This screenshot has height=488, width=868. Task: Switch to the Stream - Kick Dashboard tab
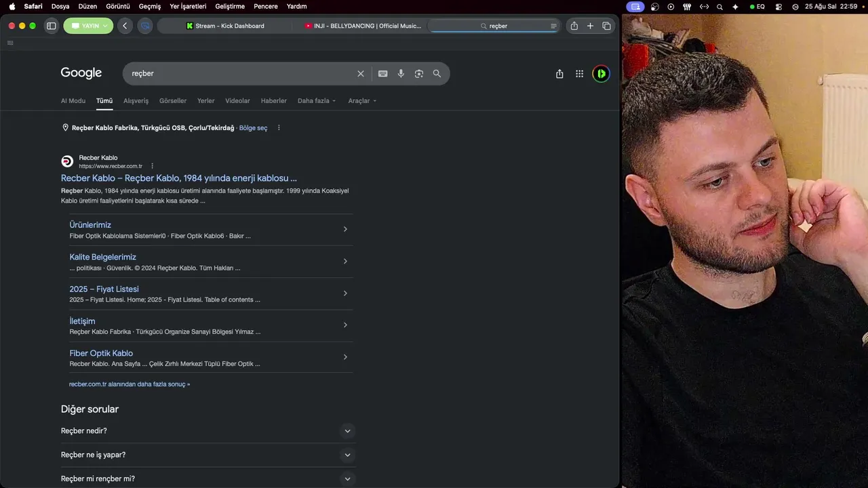pos(225,26)
